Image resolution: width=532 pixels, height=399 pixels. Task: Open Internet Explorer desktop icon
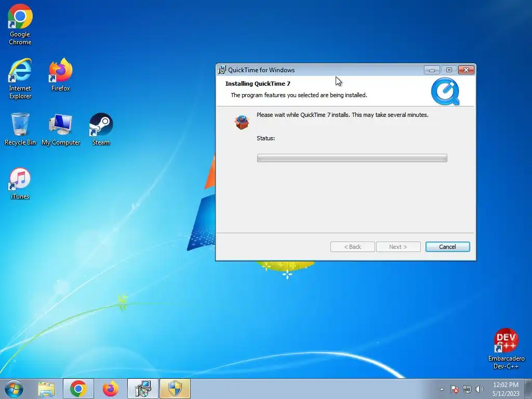(20, 79)
